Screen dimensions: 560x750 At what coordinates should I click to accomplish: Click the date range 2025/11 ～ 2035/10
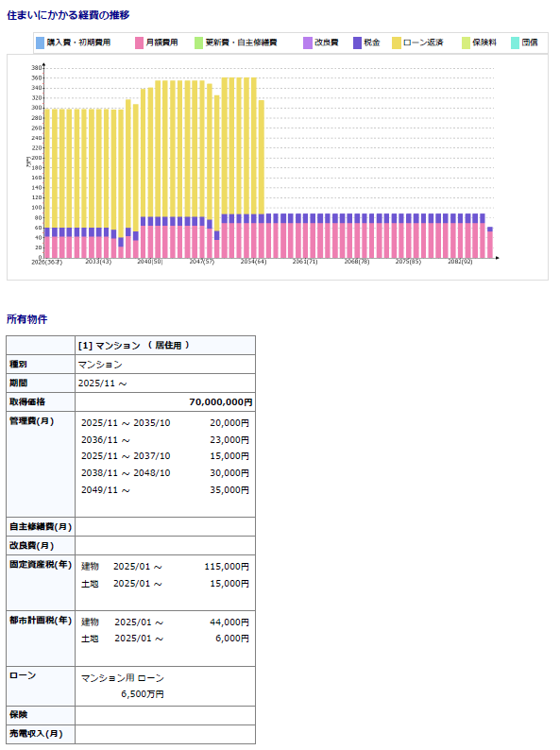[126, 423]
